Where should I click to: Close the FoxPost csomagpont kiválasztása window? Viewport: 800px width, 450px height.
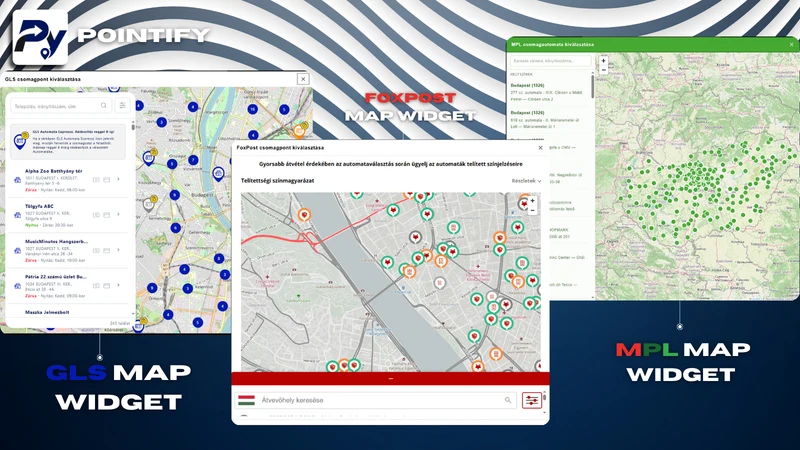(x=540, y=148)
